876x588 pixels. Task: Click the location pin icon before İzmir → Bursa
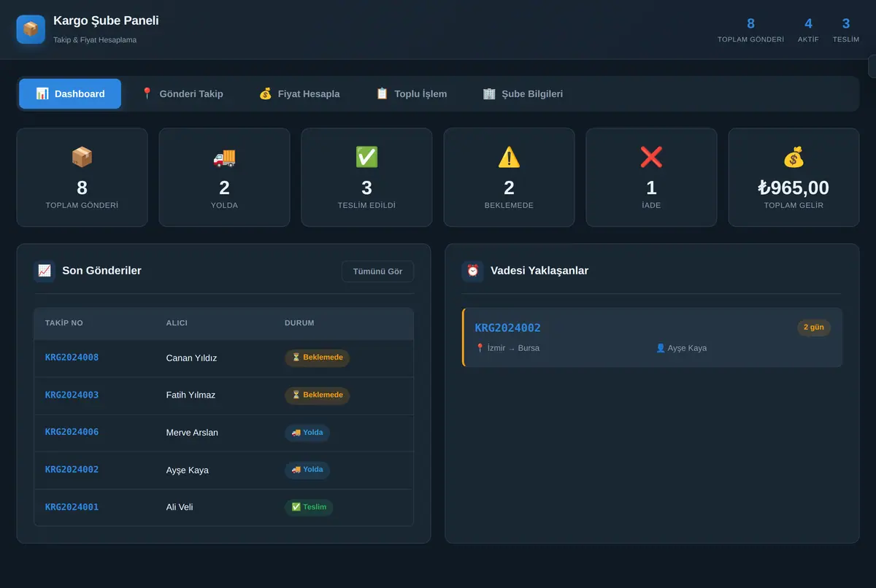click(480, 348)
